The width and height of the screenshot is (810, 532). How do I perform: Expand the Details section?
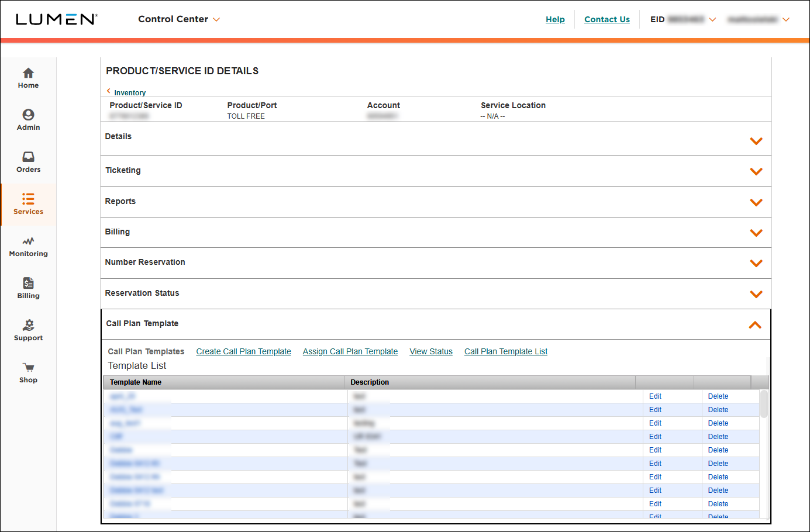pos(756,140)
